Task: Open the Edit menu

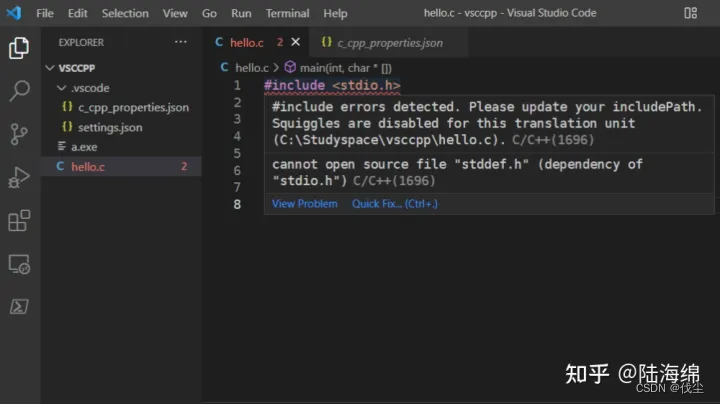Action: click(77, 13)
